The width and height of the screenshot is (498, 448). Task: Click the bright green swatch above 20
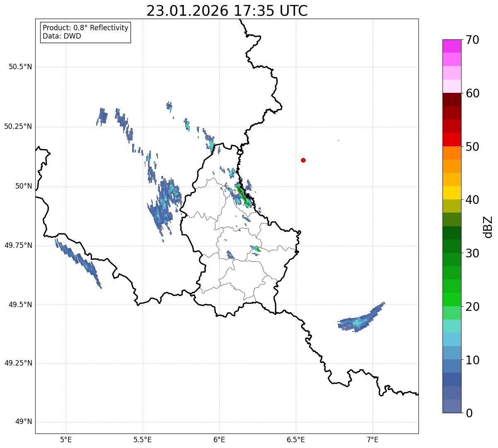(452, 299)
